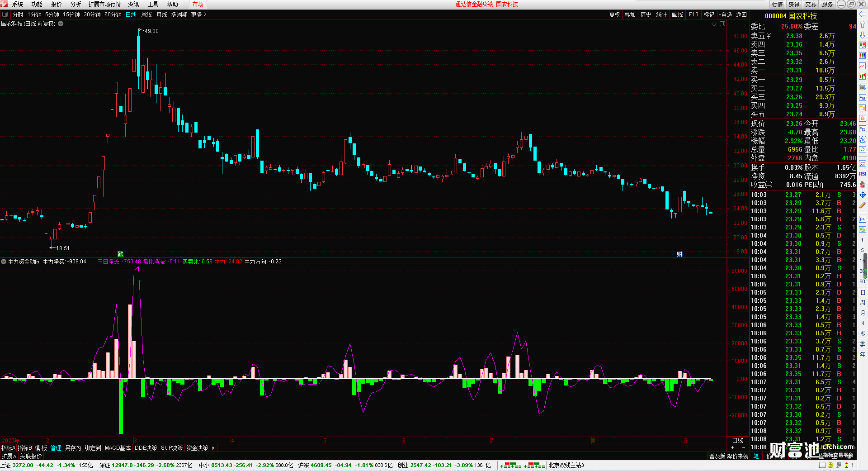Select the 60-minute period in right sidebar
868x471 pixels.
862,281
